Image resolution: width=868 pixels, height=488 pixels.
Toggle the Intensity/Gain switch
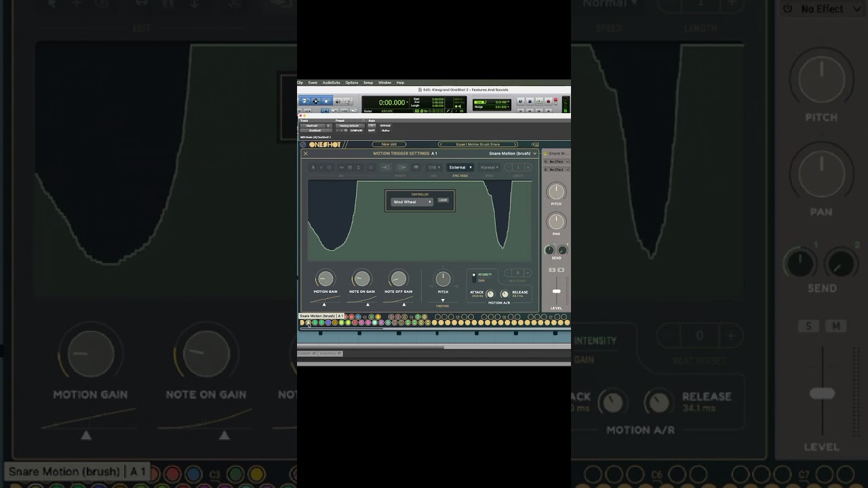tap(474, 277)
